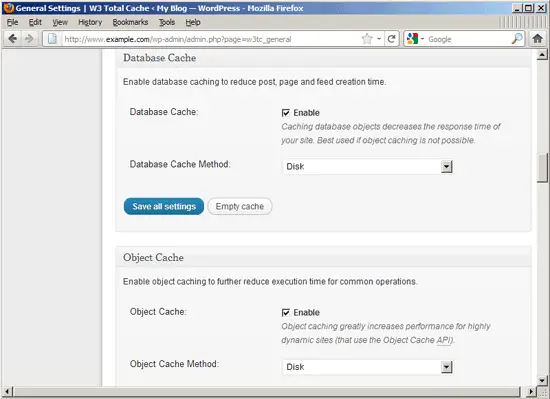Click the Database Cache section heading
Image resolution: width=550 pixels, height=399 pixels.
click(160, 58)
